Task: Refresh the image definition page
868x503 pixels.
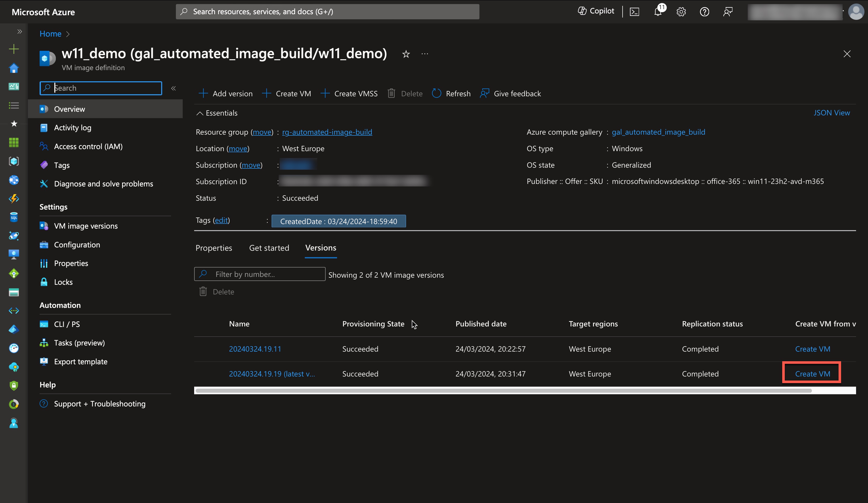Action: pyautogui.click(x=451, y=93)
